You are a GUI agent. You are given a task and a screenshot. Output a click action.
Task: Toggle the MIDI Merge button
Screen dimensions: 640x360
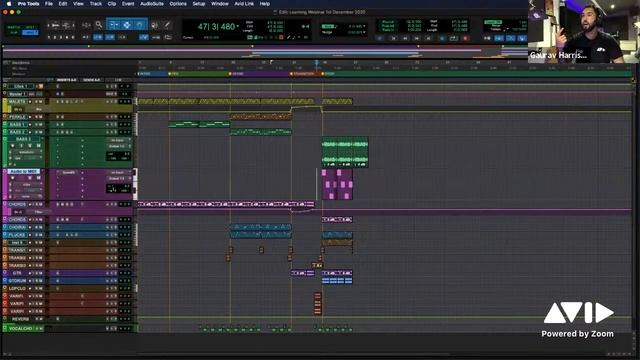pyautogui.click(x=521, y=38)
